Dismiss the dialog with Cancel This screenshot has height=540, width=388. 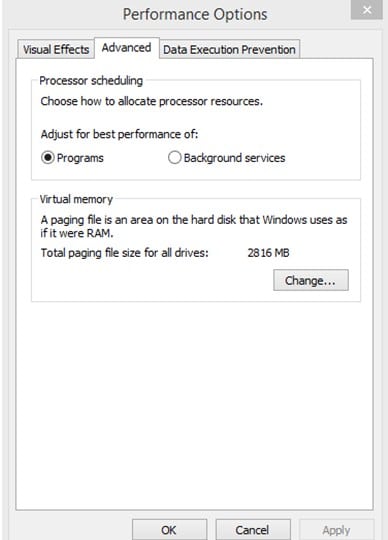pyautogui.click(x=253, y=530)
